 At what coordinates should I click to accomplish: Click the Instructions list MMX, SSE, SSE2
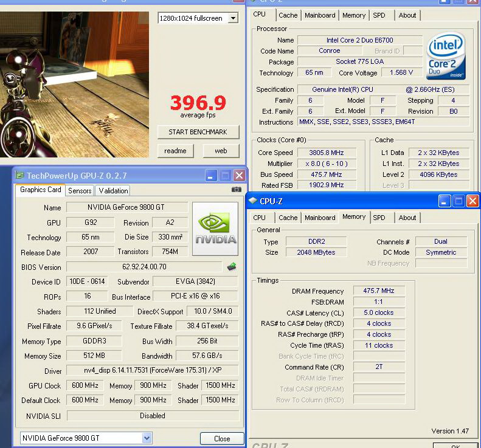click(x=384, y=122)
